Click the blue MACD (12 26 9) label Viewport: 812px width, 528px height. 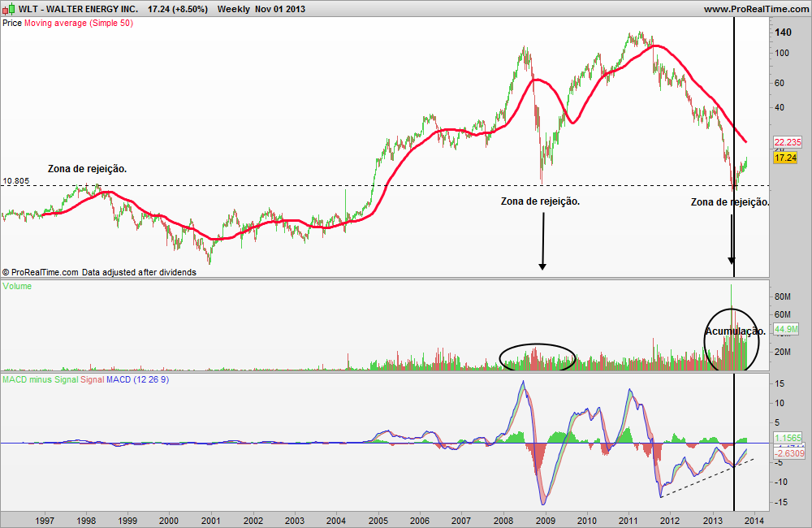[x=138, y=379]
